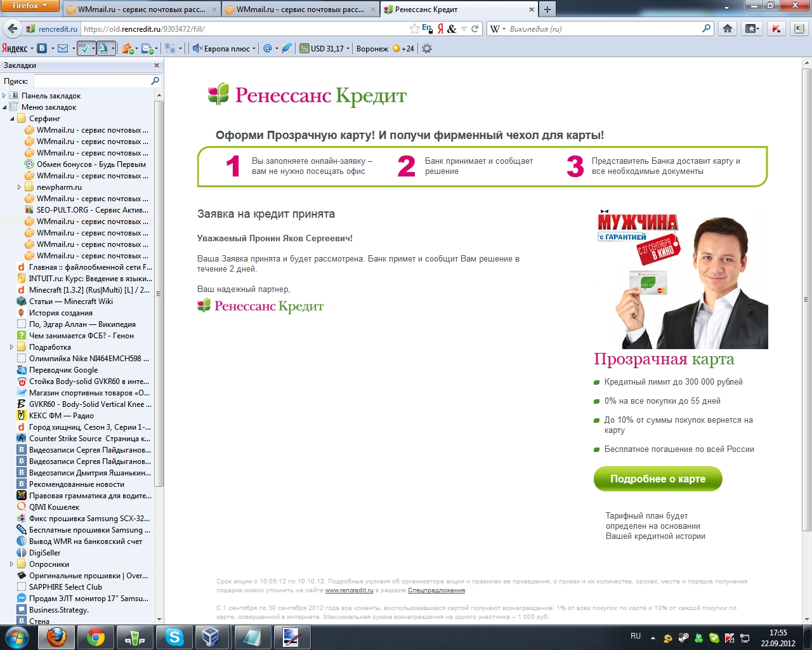The image size is (812, 650).
Task: Switch to the first WMmail.ru tab
Action: (x=141, y=10)
